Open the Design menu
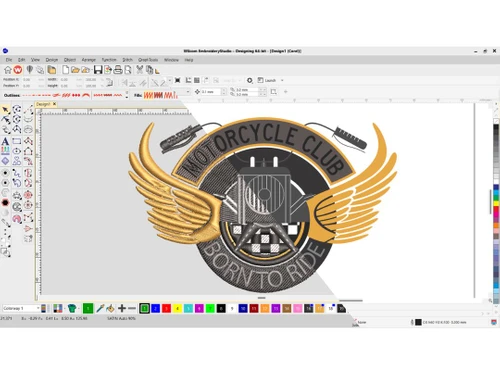 pyautogui.click(x=52, y=60)
